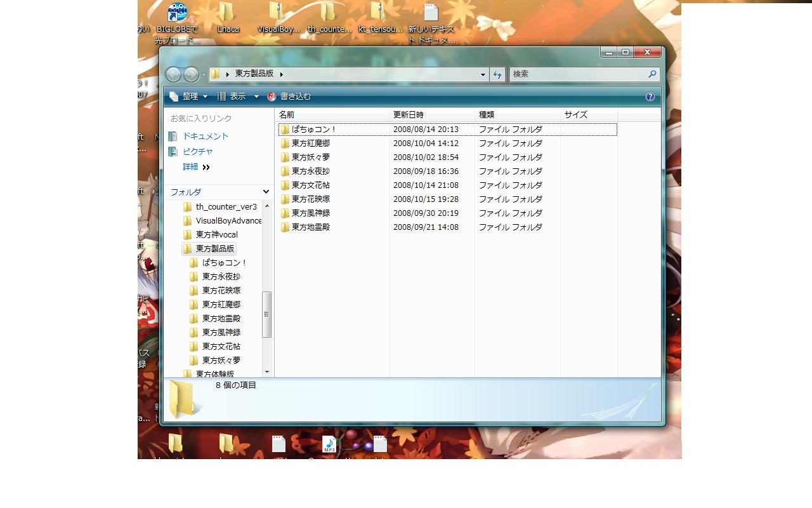Screen dimensions: 812x508
Task: Click the folder icon in the address bar
Action: (216, 74)
